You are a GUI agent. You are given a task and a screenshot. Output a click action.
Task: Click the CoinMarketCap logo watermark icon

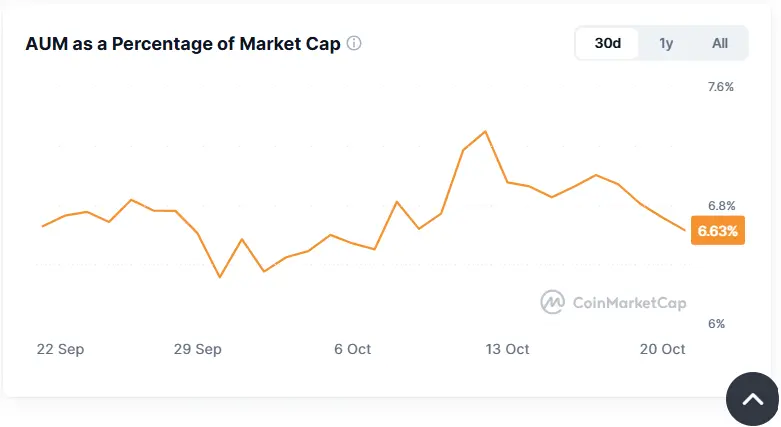click(x=552, y=302)
